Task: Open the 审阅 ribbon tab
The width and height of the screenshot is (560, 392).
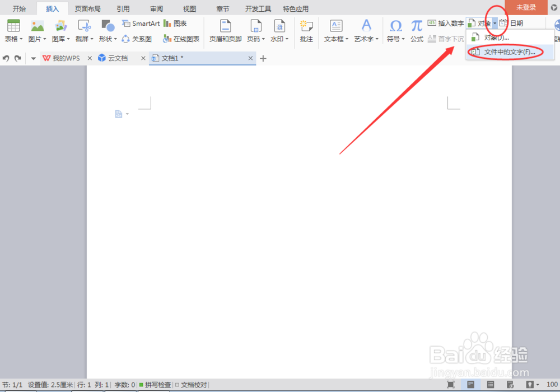Action: point(156,8)
